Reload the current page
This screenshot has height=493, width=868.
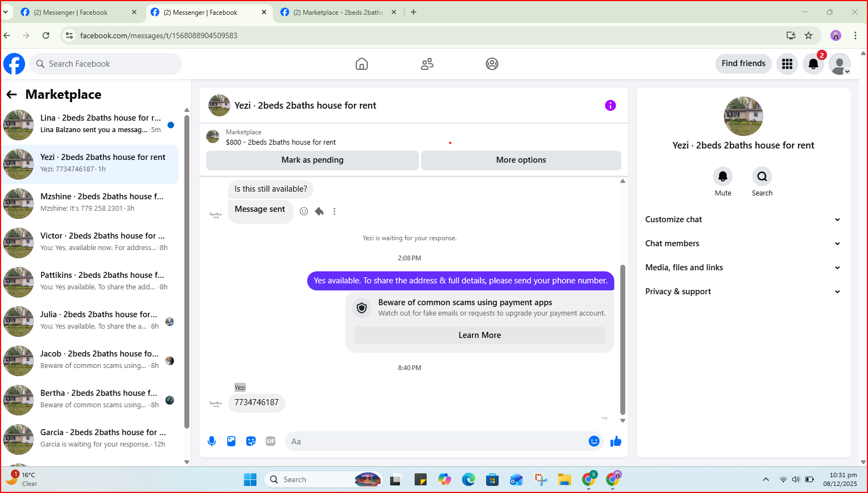click(46, 35)
